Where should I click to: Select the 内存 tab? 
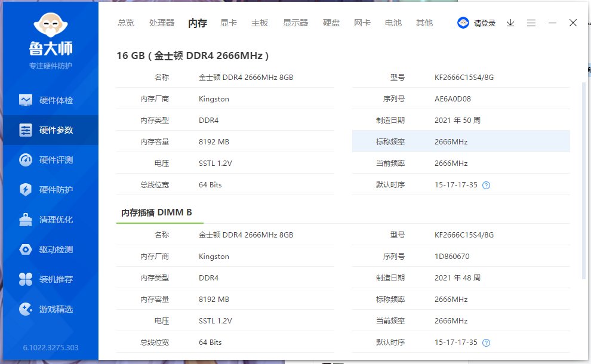(x=198, y=23)
